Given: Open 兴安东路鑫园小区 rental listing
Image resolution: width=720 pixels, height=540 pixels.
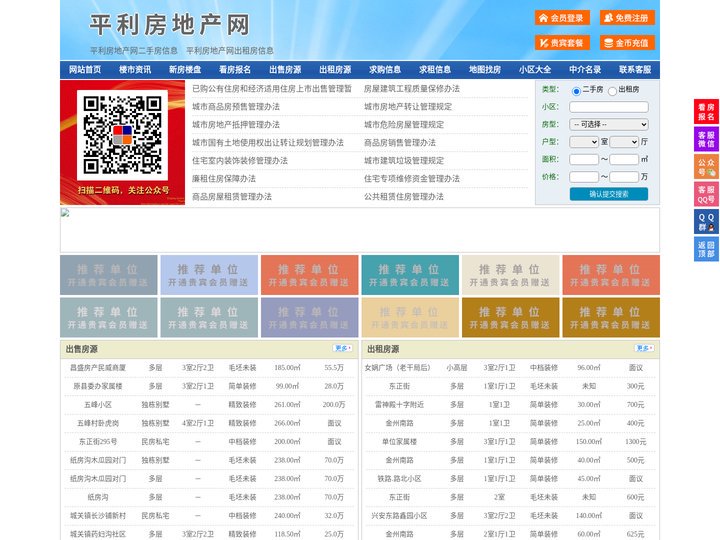Looking at the screenshot, I should click(399, 516).
